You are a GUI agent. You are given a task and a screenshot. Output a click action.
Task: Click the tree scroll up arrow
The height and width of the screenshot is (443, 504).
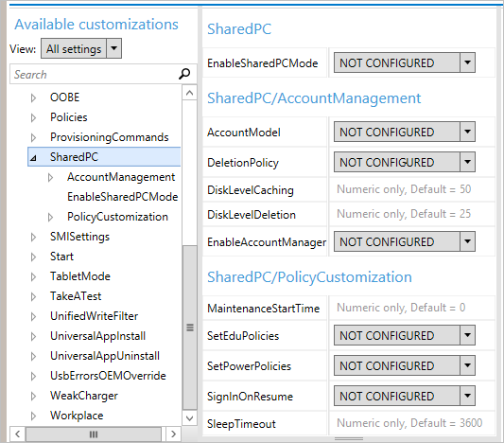click(x=190, y=93)
